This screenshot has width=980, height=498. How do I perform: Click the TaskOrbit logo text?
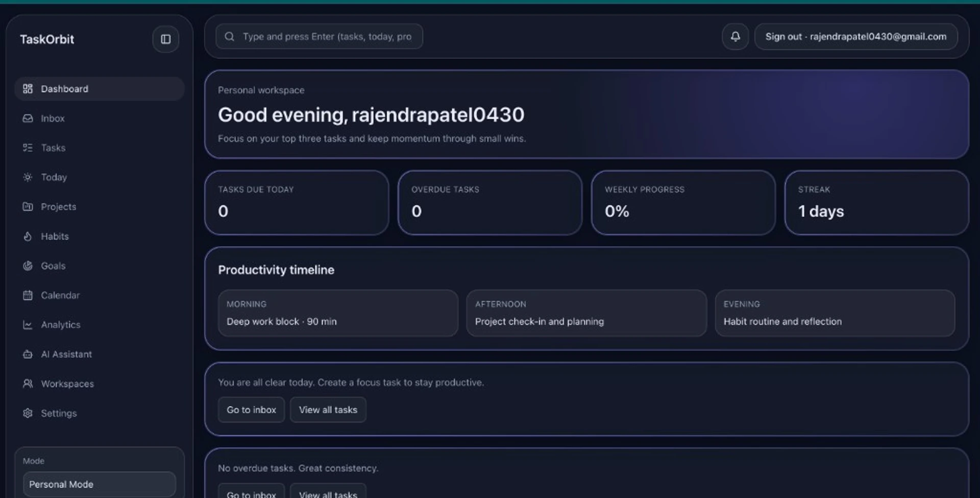click(x=47, y=39)
